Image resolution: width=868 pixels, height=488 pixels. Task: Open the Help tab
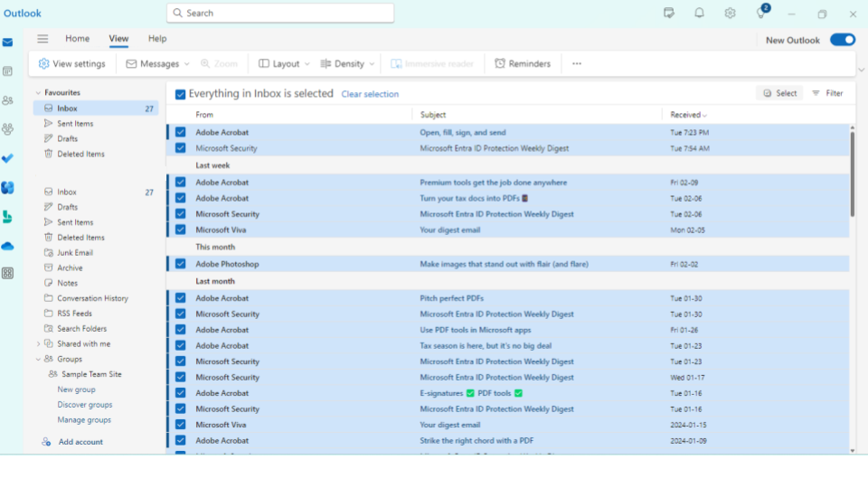coord(157,39)
